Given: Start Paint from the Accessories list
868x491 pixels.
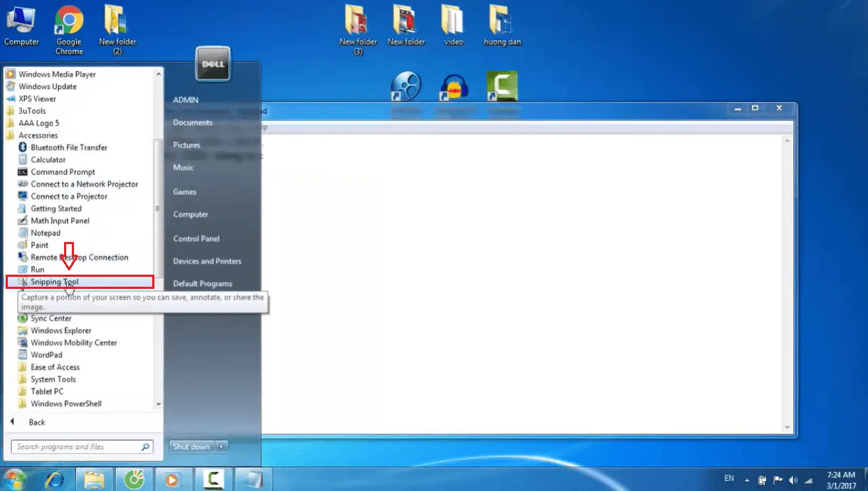Looking at the screenshot, I should click(41, 245).
